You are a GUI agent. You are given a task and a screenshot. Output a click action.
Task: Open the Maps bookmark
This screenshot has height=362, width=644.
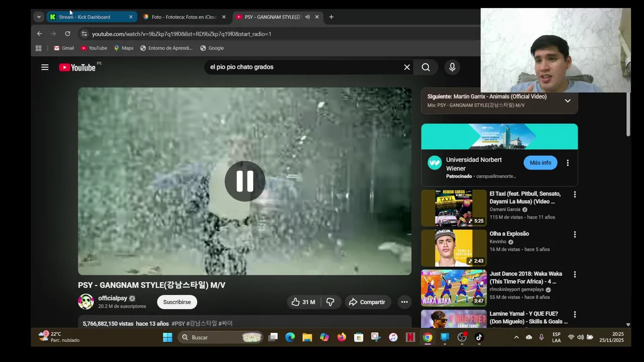point(123,48)
